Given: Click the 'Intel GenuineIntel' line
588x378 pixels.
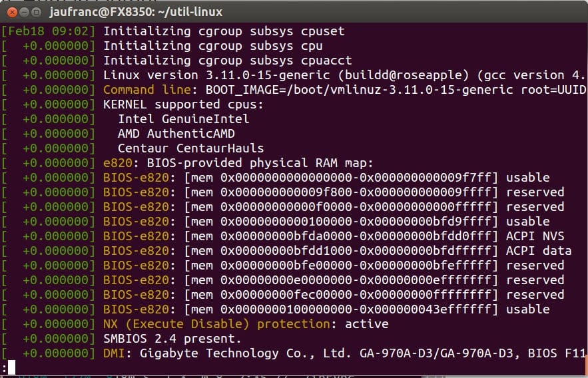Looking at the screenshot, I should coord(183,119).
